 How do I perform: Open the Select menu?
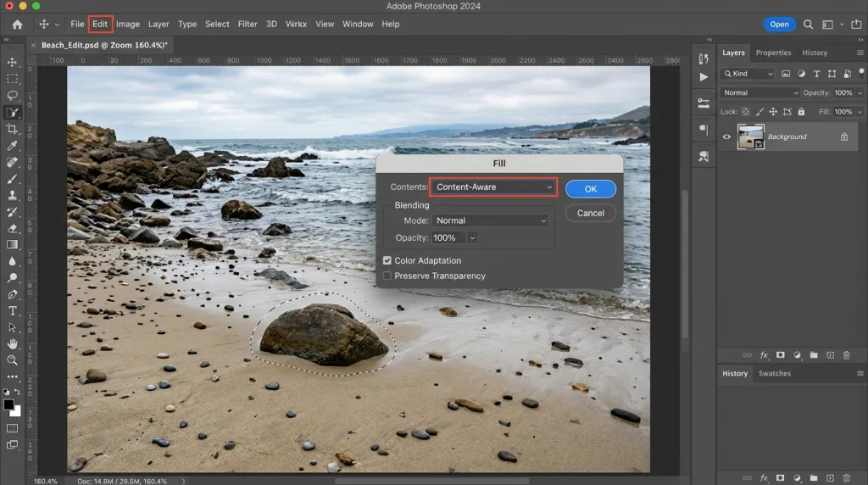click(x=217, y=25)
